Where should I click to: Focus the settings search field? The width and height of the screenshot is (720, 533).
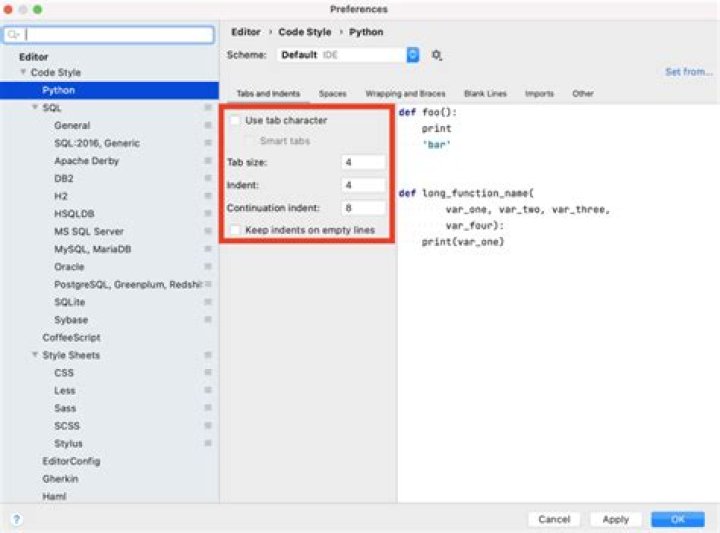pos(109,35)
